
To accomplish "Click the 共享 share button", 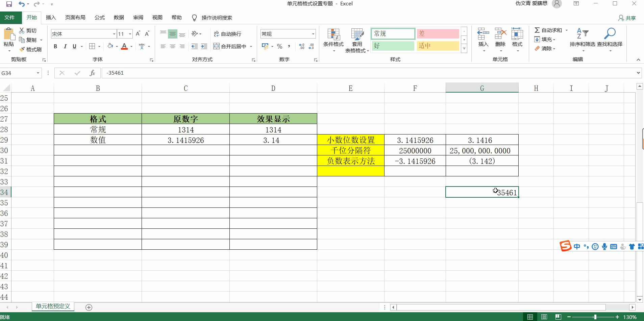I will click(627, 18).
